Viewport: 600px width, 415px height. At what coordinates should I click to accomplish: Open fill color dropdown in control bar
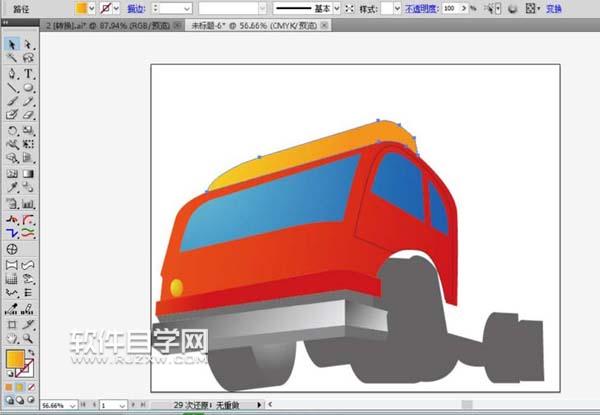tap(91, 8)
